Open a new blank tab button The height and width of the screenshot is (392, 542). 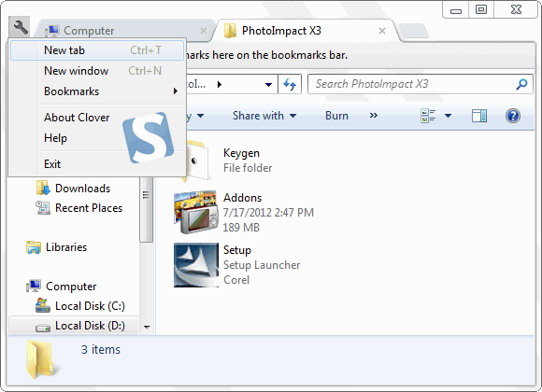pos(414,31)
